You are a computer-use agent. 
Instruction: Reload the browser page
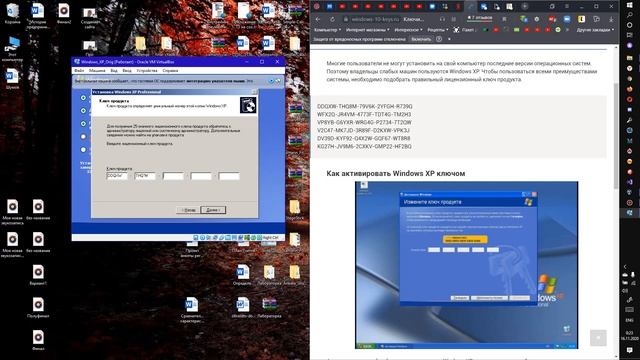(x=332, y=19)
